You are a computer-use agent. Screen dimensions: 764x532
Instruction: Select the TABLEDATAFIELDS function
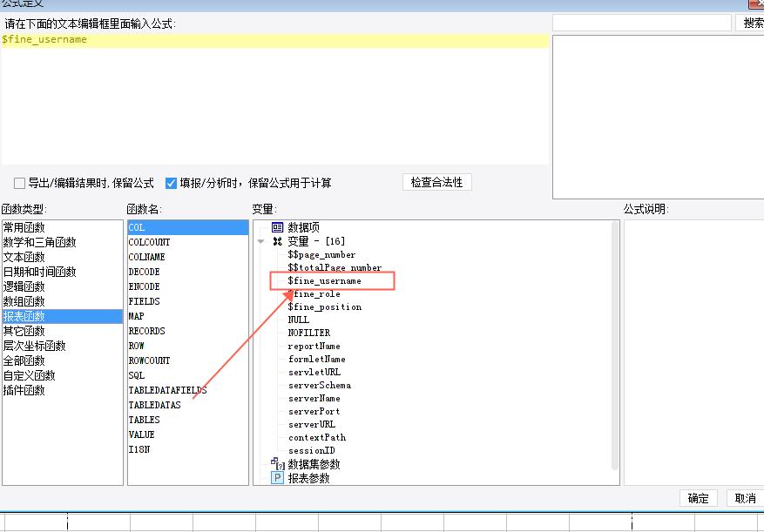(x=188, y=390)
